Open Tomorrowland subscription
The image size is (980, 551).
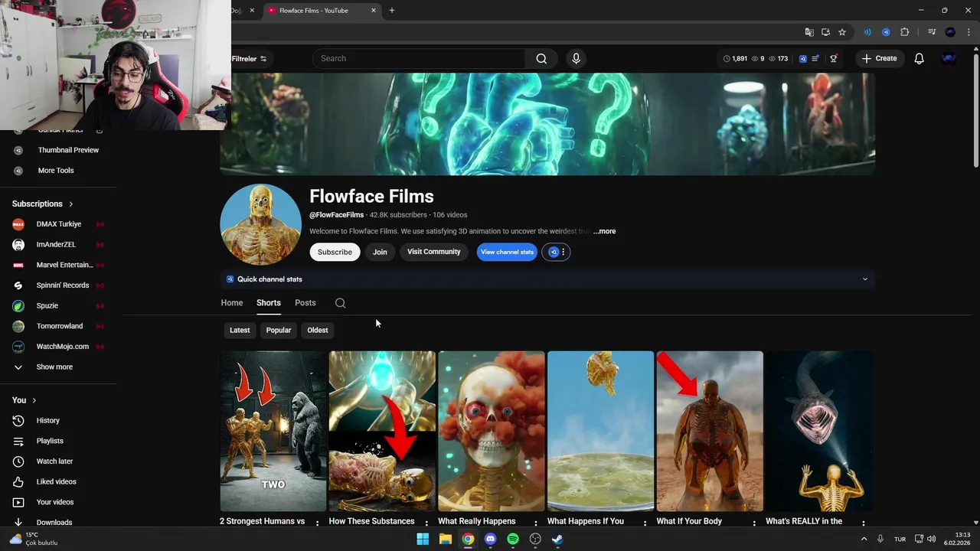point(59,326)
